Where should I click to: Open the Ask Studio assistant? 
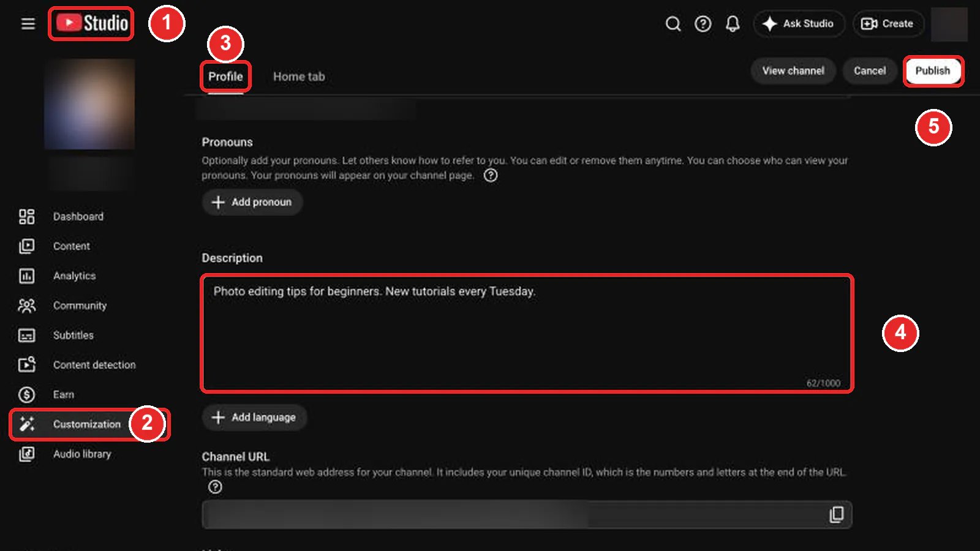pyautogui.click(x=799, y=24)
